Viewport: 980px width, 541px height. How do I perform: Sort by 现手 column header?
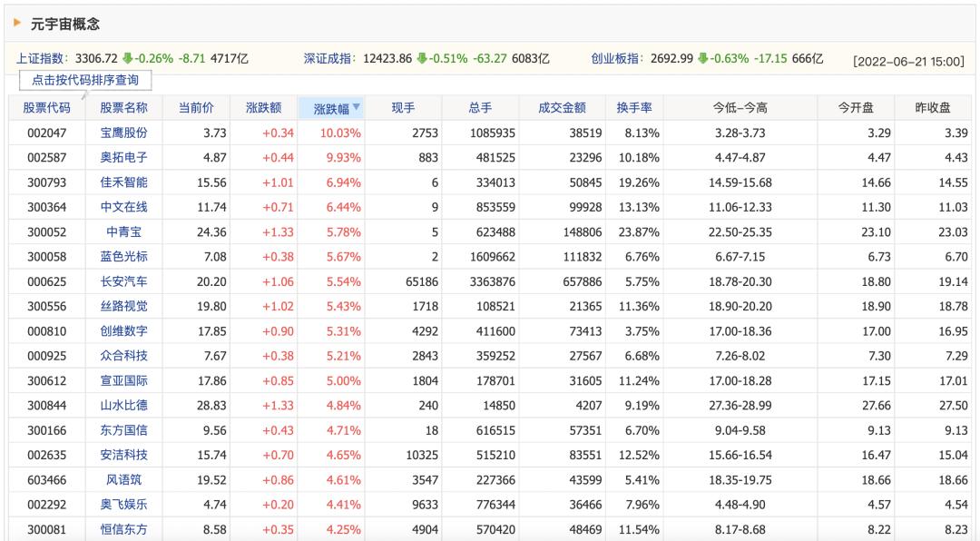coord(403,108)
